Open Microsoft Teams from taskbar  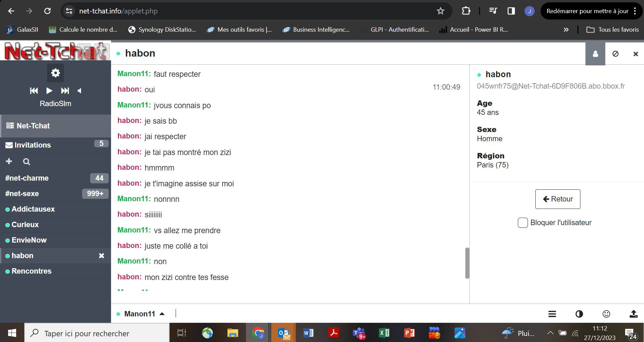click(x=359, y=333)
